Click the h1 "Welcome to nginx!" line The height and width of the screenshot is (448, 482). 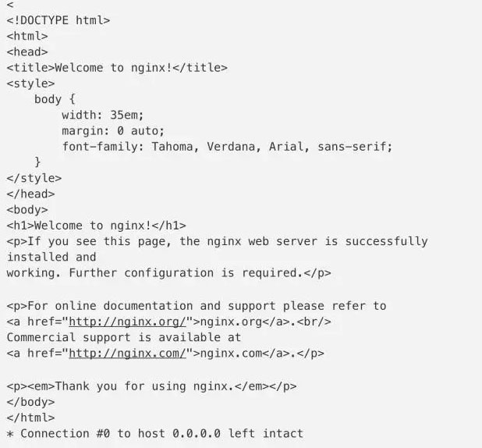pos(96,226)
